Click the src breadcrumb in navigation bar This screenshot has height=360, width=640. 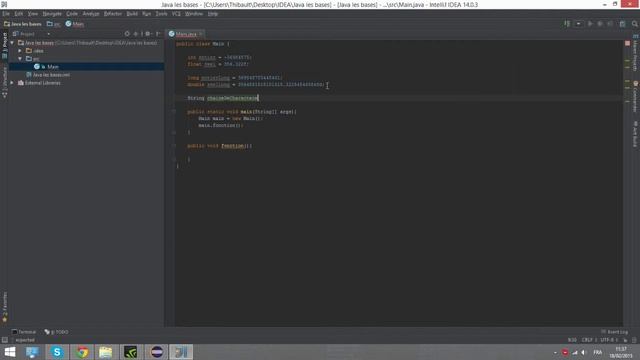pos(53,24)
